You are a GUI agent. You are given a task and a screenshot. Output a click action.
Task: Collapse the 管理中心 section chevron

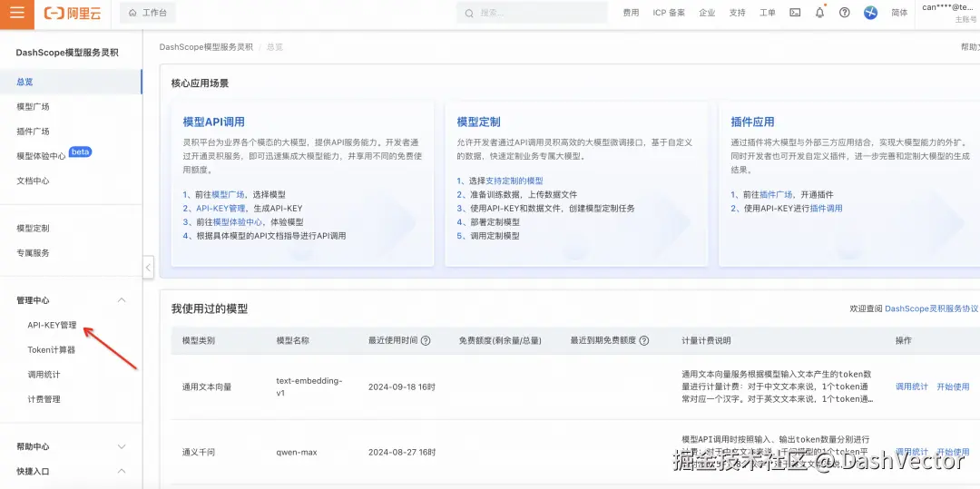coord(122,300)
